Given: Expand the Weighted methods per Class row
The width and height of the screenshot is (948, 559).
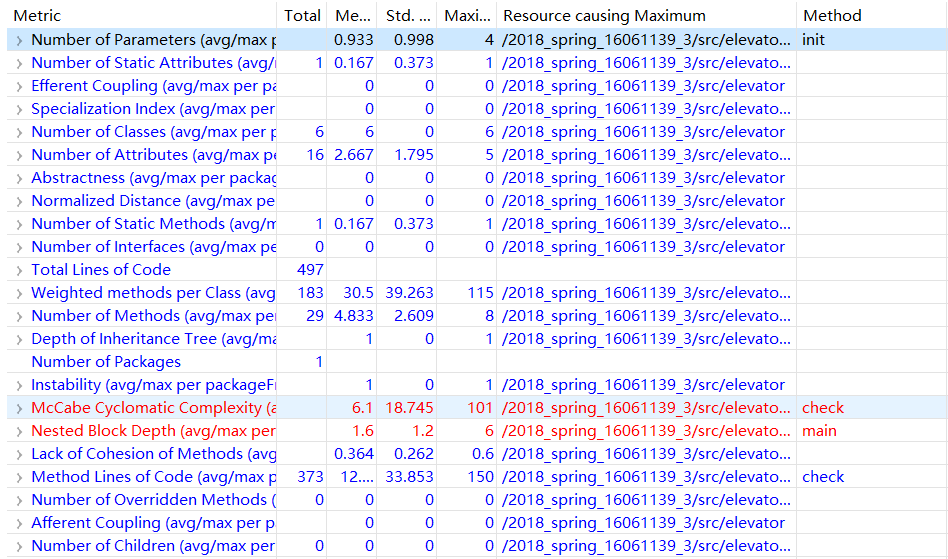Looking at the screenshot, I should click(19, 293).
